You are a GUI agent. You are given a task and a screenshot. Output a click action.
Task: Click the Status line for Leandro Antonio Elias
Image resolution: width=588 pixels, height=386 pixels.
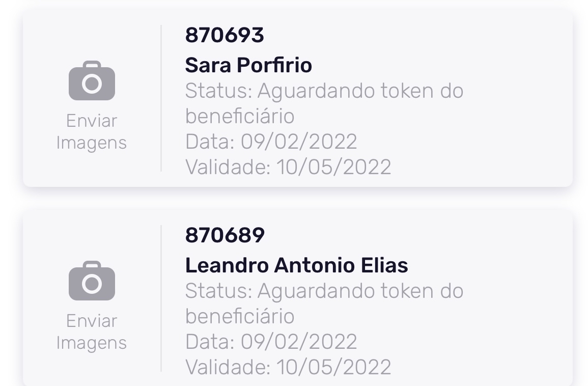click(x=324, y=291)
